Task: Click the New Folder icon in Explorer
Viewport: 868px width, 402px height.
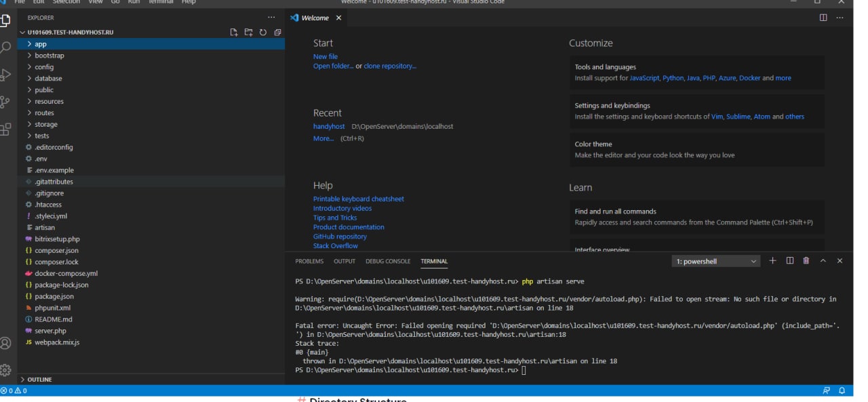Action: point(248,32)
